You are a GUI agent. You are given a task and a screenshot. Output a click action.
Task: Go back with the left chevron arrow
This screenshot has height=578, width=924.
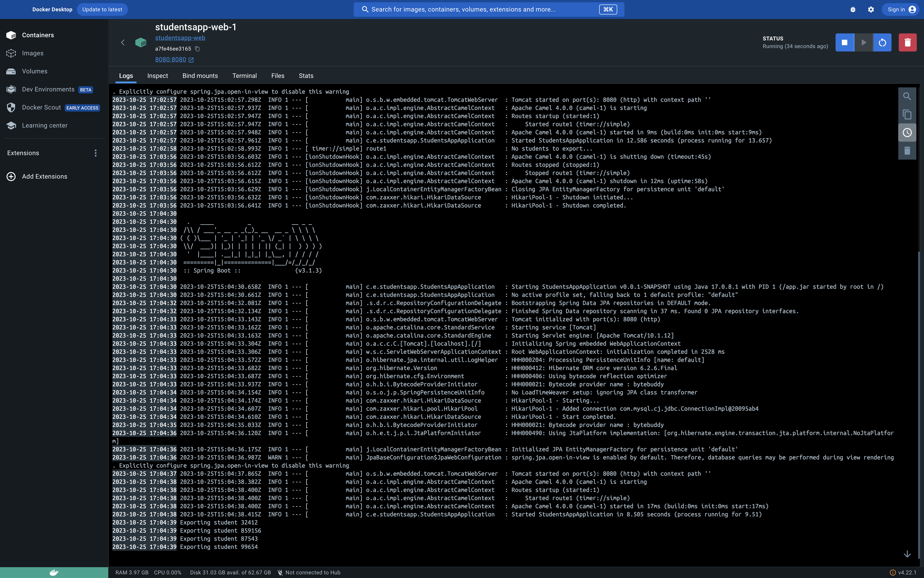pyautogui.click(x=123, y=42)
